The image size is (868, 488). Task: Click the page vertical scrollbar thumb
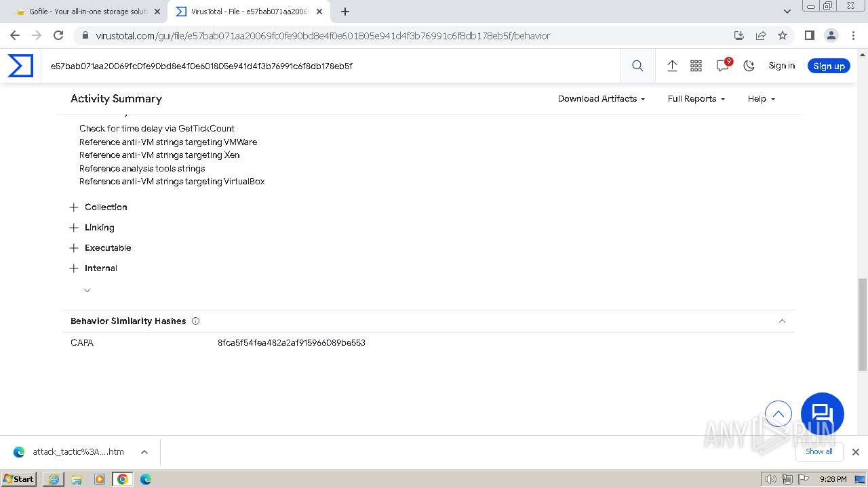pos(863,324)
